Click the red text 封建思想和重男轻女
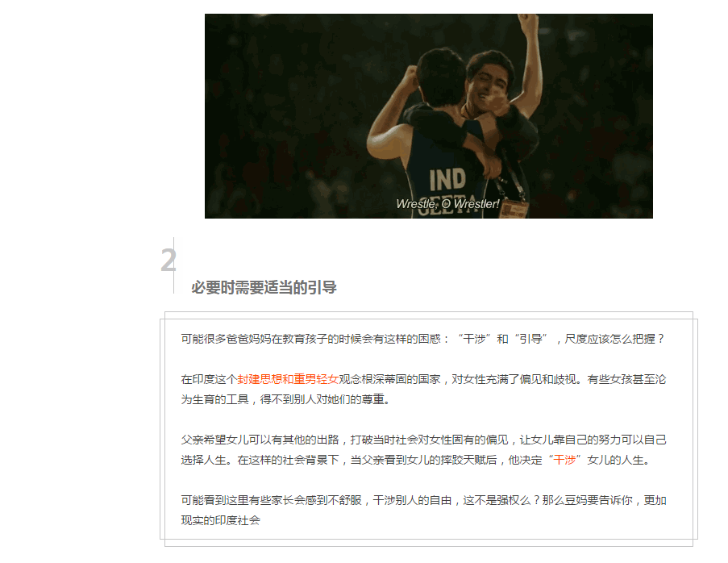This screenshot has height=563, width=728. pyautogui.click(x=288, y=379)
